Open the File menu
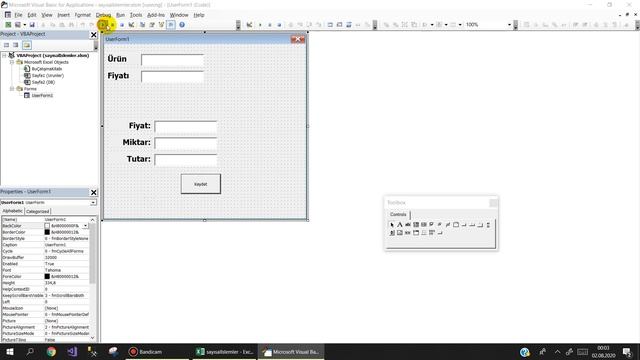This screenshot has height=360, width=640. click(x=18, y=15)
